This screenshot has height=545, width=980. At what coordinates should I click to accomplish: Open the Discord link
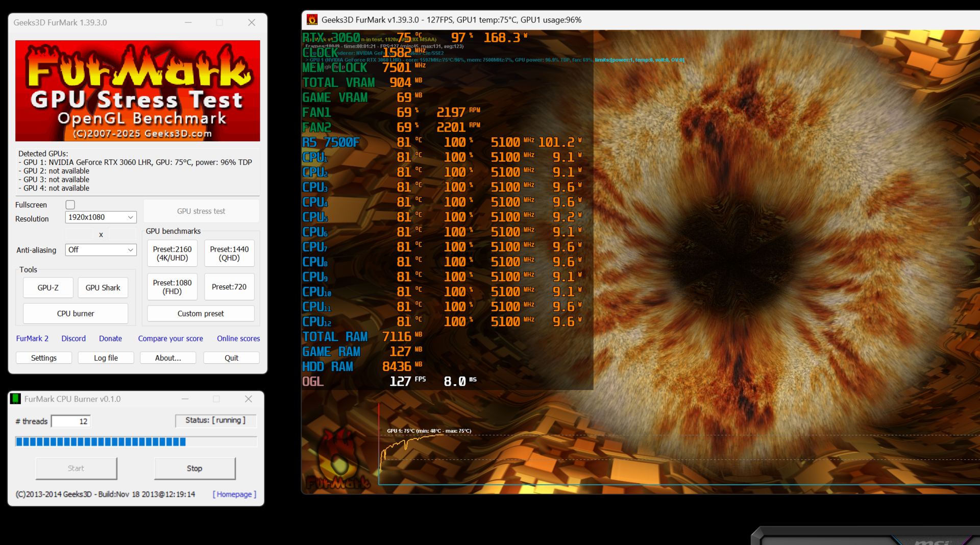pyautogui.click(x=73, y=338)
